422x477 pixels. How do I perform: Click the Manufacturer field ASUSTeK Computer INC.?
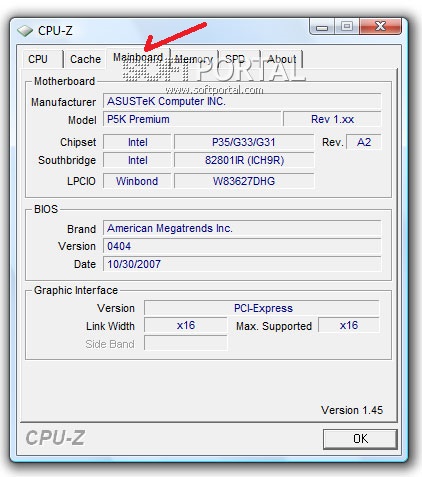click(x=242, y=101)
